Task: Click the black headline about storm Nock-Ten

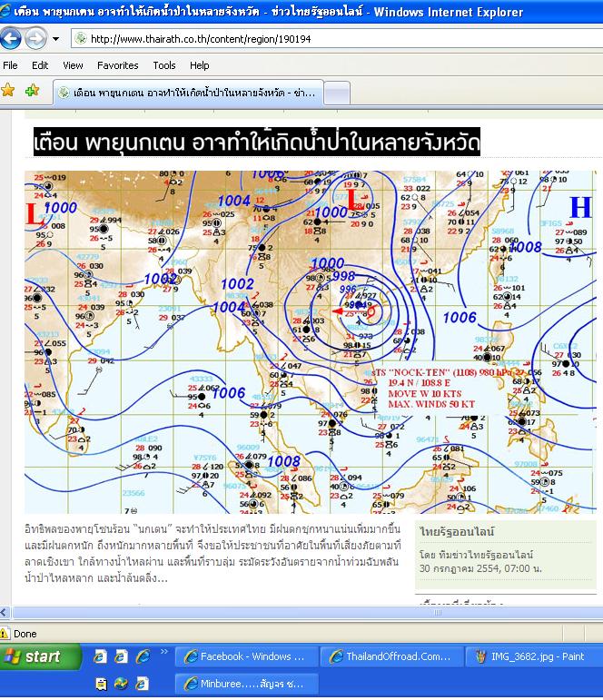Action: pos(256,143)
